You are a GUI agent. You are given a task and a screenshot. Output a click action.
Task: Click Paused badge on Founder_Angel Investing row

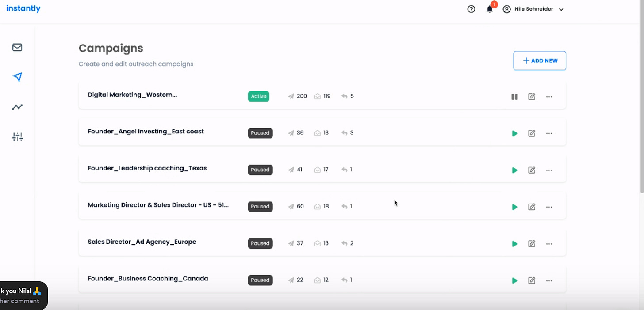(x=260, y=133)
